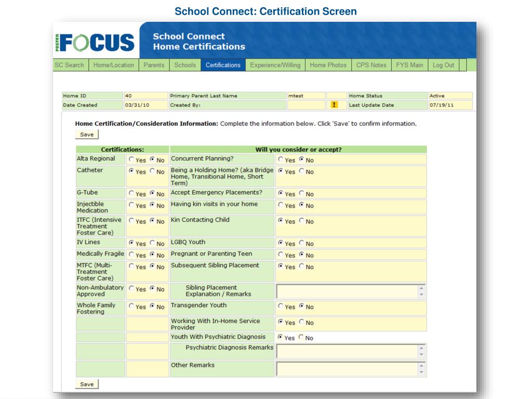Viewport: 532px width, 399px height.
Task: Select Yes for Whole Family Fostering
Action: pos(131,305)
